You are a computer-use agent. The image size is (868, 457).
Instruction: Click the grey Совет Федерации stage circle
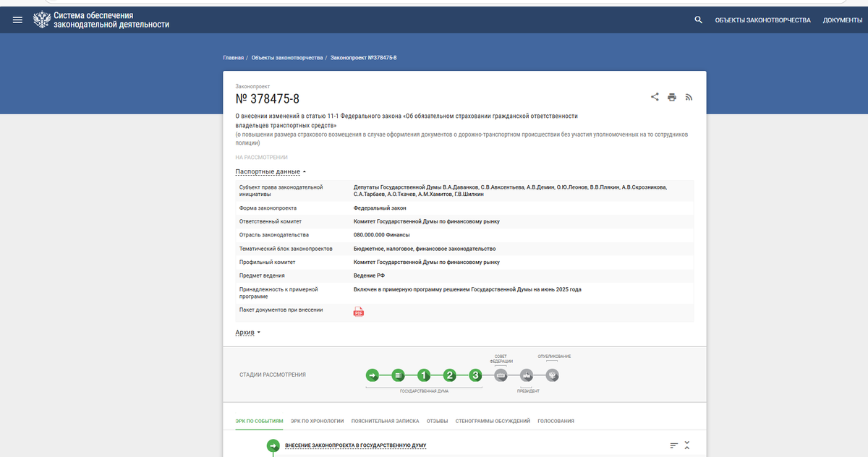click(x=501, y=375)
